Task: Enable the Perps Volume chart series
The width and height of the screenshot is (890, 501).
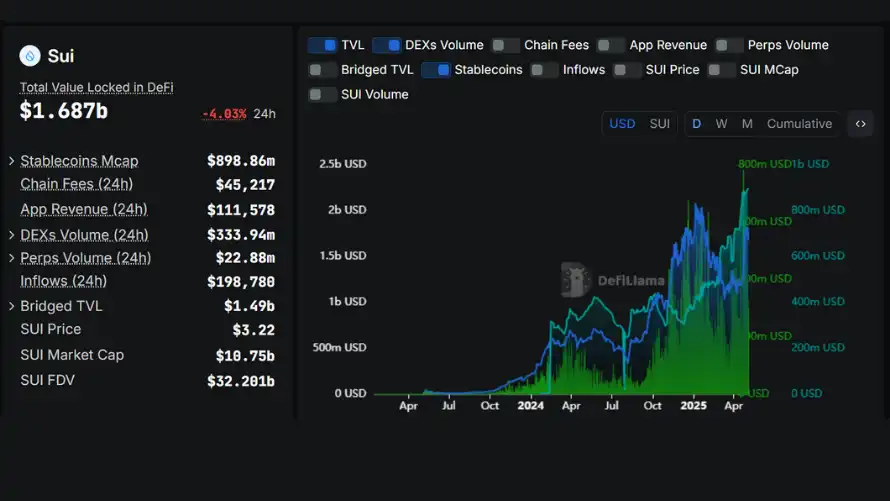Action: pyautogui.click(x=729, y=45)
